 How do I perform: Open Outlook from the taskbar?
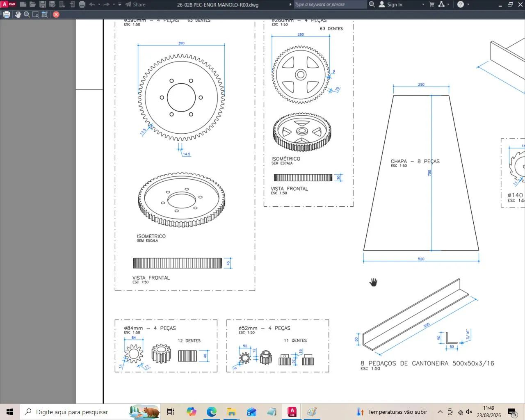point(251,412)
